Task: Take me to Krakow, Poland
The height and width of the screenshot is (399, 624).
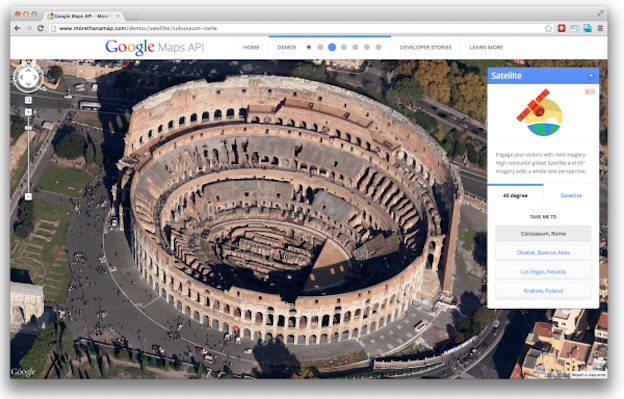Action: [x=543, y=291]
